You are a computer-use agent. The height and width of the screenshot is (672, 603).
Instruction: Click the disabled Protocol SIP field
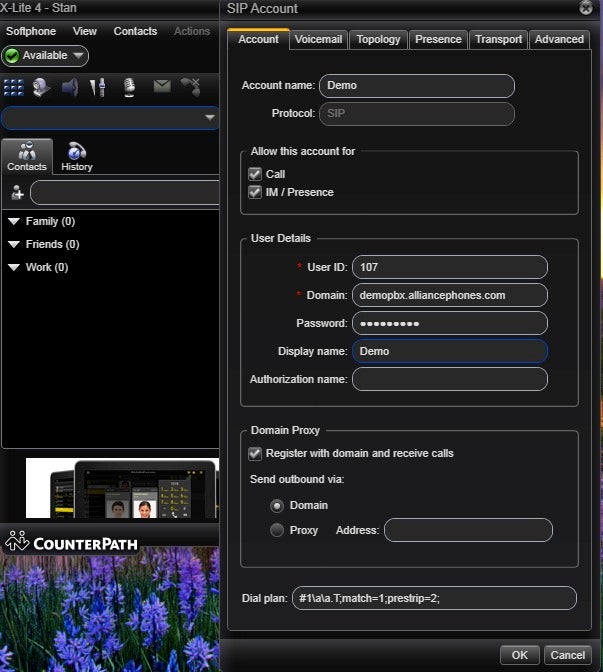click(x=417, y=114)
